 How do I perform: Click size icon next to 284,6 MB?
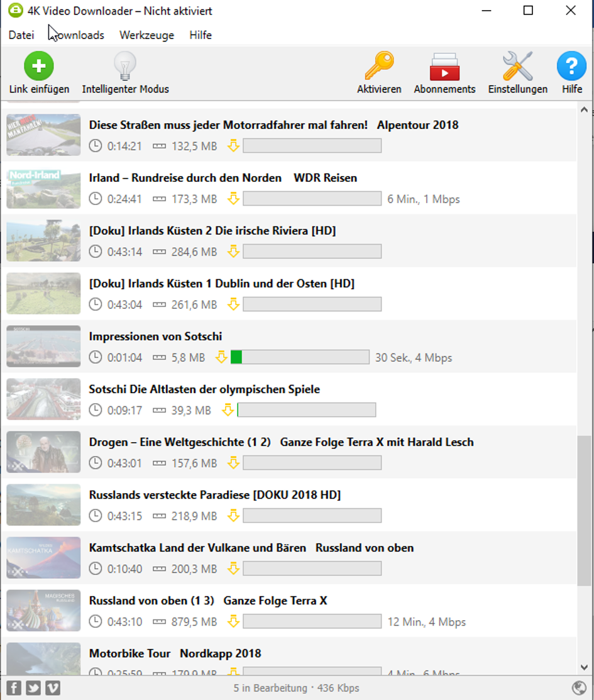[x=159, y=252]
